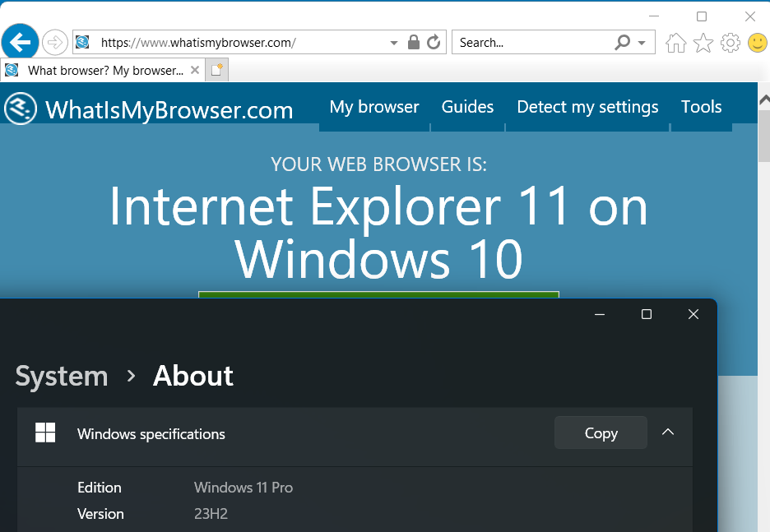
Task: Click the 'Edition' label
Action: [x=100, y=488]
